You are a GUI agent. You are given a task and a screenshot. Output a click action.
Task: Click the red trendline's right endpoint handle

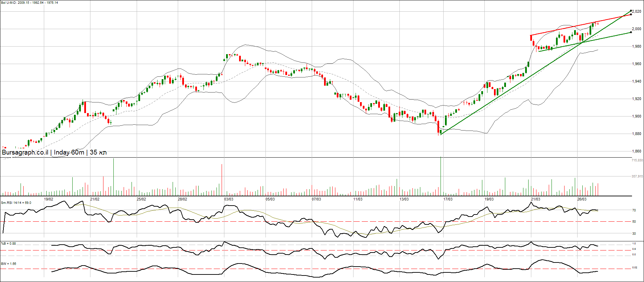coord(631,14)
